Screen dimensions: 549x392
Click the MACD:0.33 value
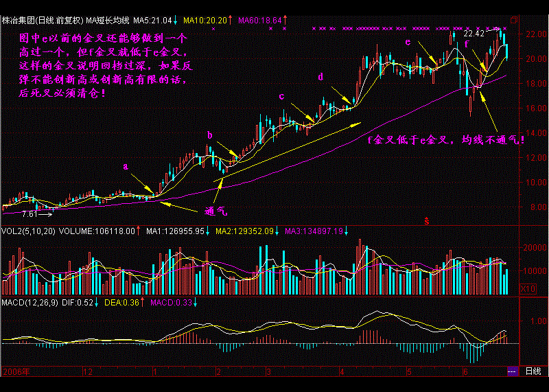coord(171,303)
